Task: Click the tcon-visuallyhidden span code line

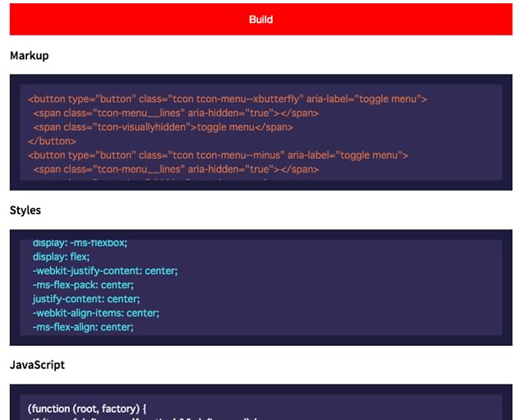Action: [x=163, y=127]
